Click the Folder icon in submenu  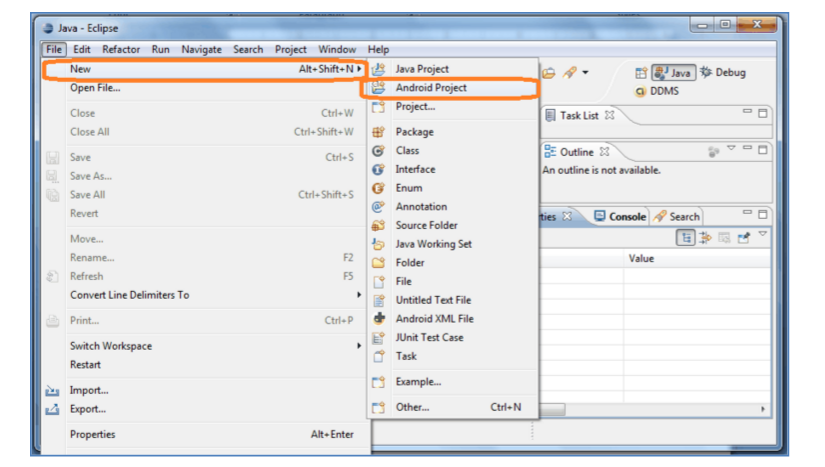[x=378, y=263]
